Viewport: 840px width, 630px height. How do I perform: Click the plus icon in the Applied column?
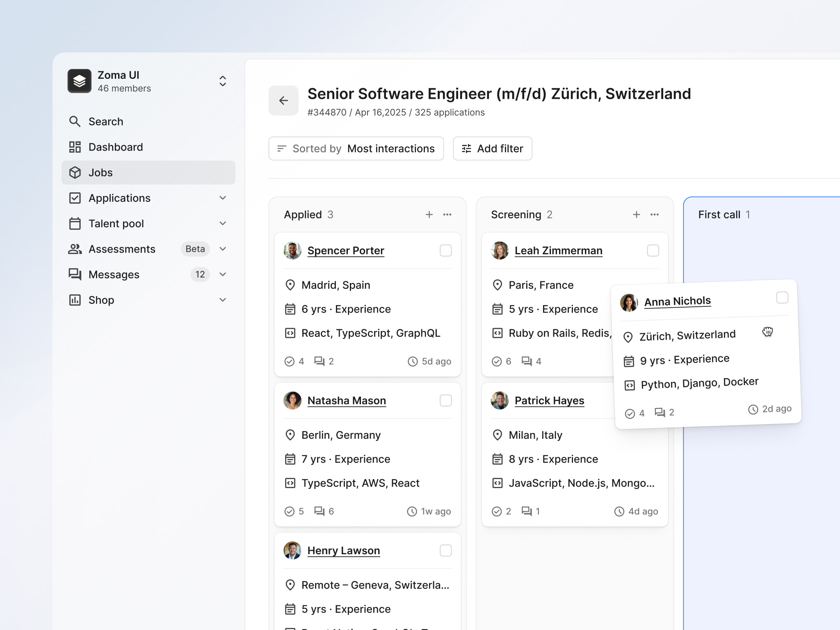[x=429, y=215]
